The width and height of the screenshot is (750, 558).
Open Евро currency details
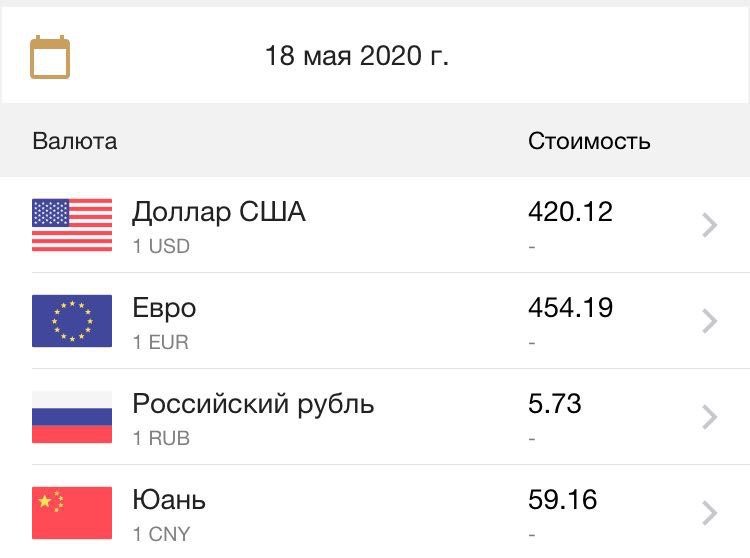[375, 321]
